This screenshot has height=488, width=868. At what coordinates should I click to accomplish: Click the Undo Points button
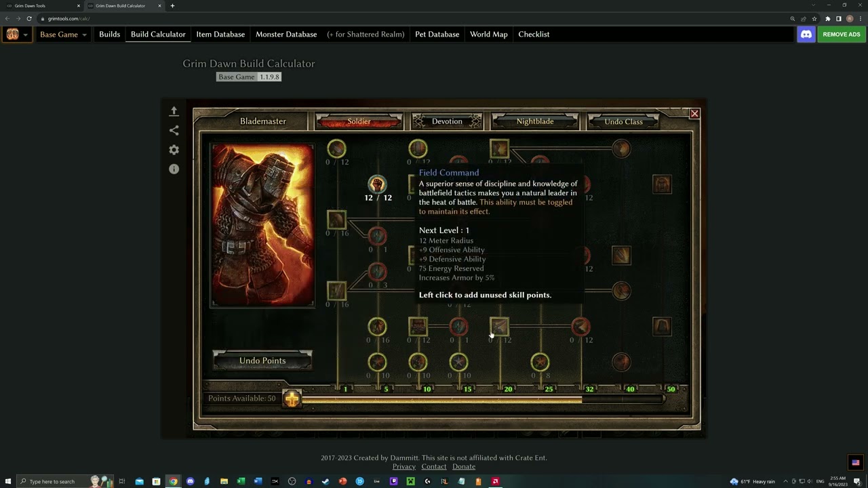(262, 361)
